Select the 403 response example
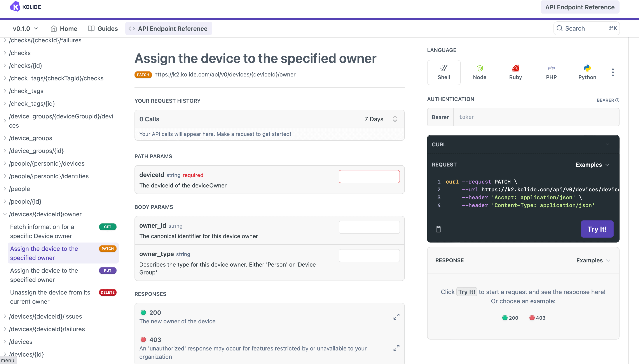The height and width of the screenshot is (364, 639). click(x=537, y=318)
